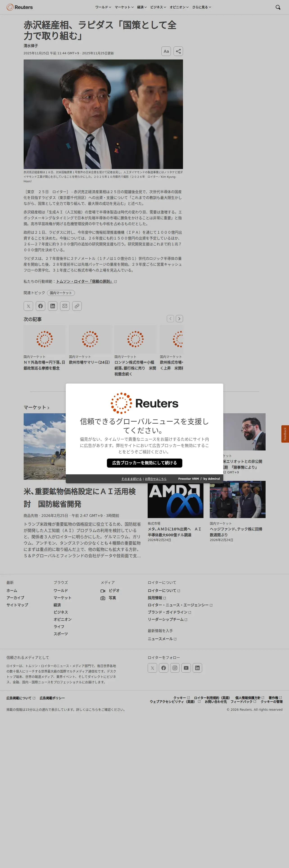Expand the さらに見る menu

click(x=201, y=7)
